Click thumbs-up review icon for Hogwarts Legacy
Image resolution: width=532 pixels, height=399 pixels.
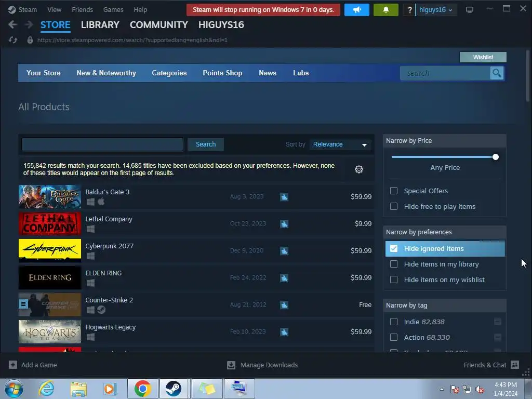pyautogui.click(x=284, y=332)
